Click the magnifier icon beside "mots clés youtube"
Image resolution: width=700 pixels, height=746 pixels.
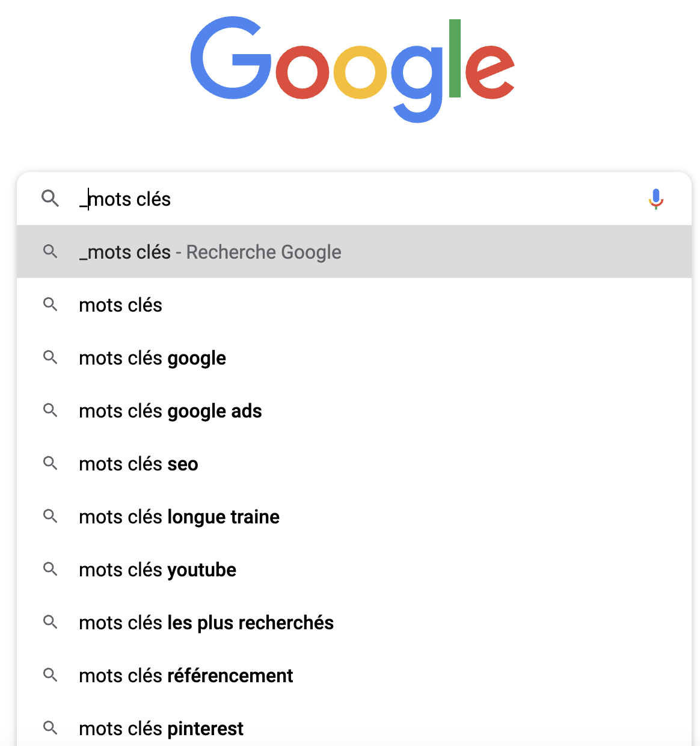pyautogui.click(x=51, y=569)
